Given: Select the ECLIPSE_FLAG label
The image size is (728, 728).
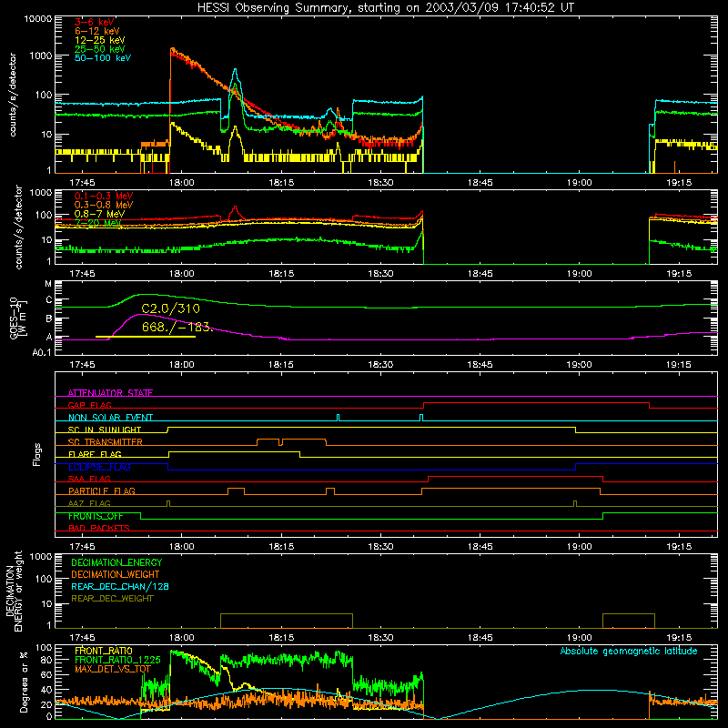Looking at the screenshot, I should 99,467.
